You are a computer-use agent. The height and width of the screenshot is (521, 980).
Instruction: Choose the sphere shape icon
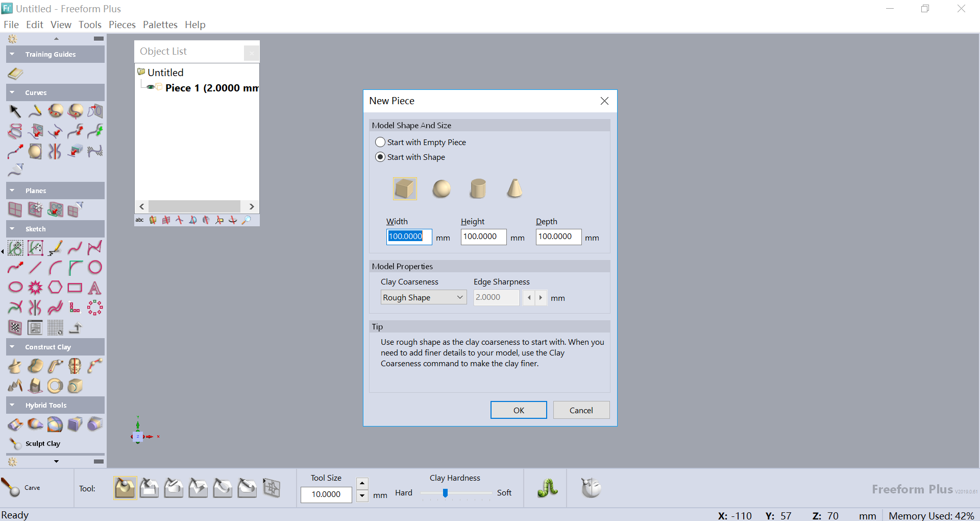[442, 188]
